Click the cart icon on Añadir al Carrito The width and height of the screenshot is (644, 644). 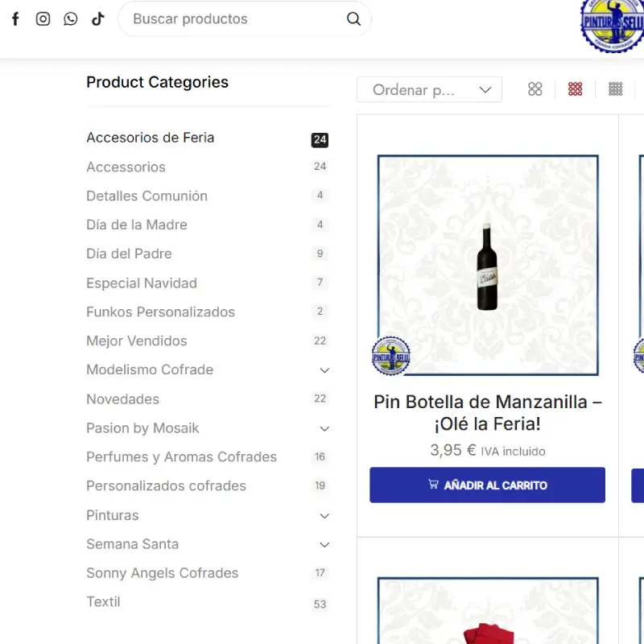(x=432, y=485)
